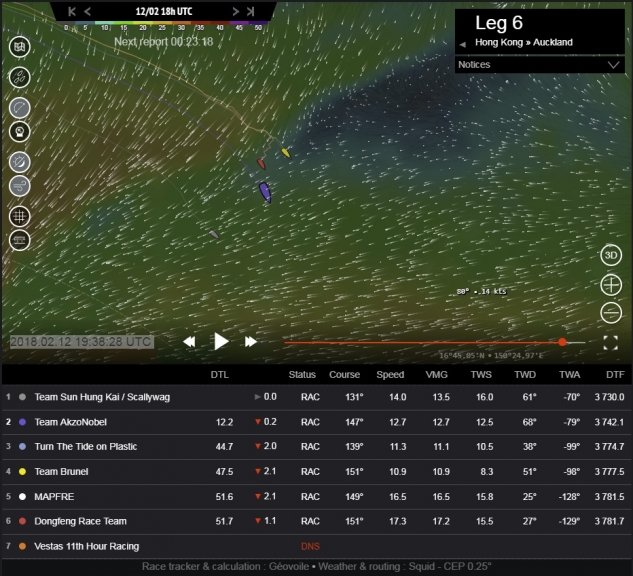
Task: Expand the Notices dropdown
Action: pyautogui.click(x=540, y=65)
